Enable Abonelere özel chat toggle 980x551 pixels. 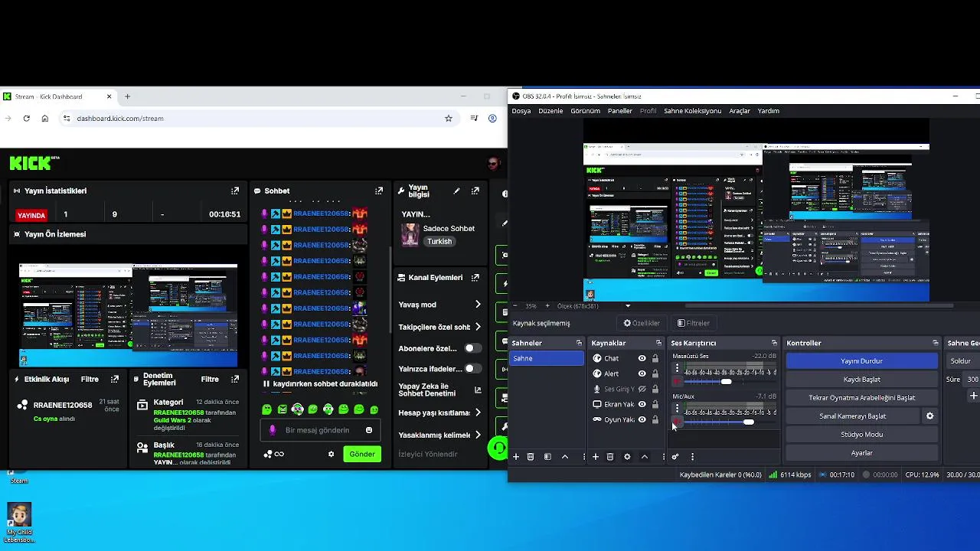coord(473,348)
